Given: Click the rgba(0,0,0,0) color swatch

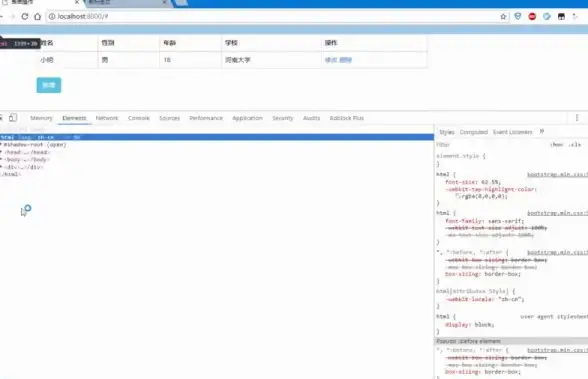Looking at the screenshot, I should coord(458,196).
